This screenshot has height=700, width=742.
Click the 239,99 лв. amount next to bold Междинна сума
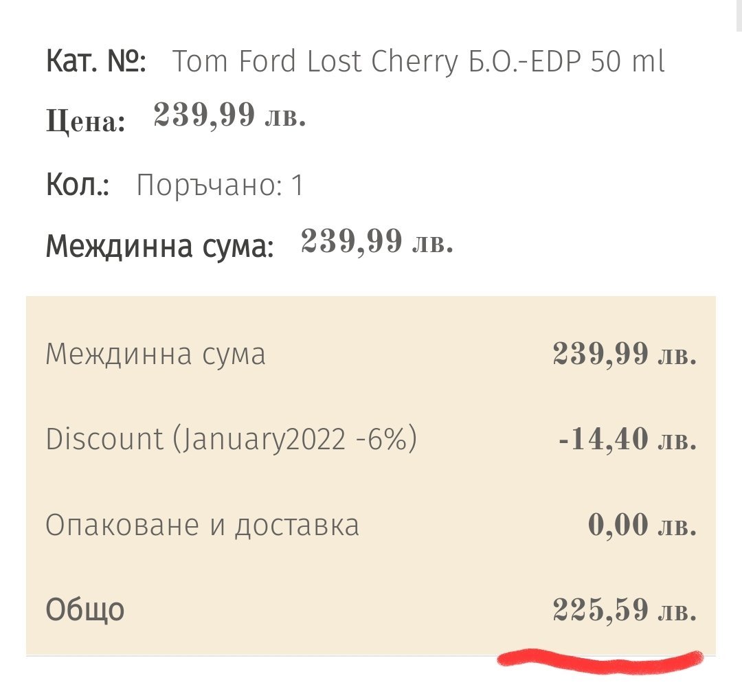tap(376, 240)
